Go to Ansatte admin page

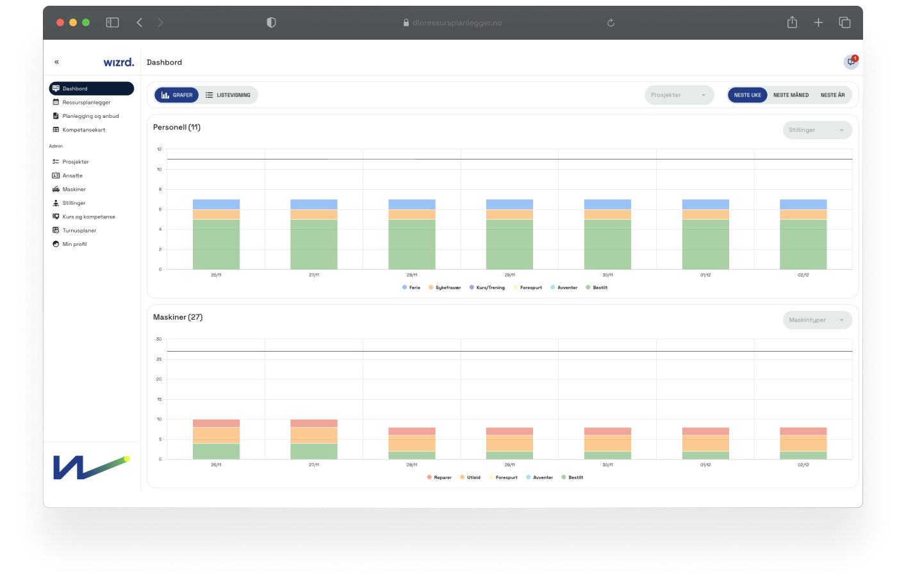click(x=92, y=176)
